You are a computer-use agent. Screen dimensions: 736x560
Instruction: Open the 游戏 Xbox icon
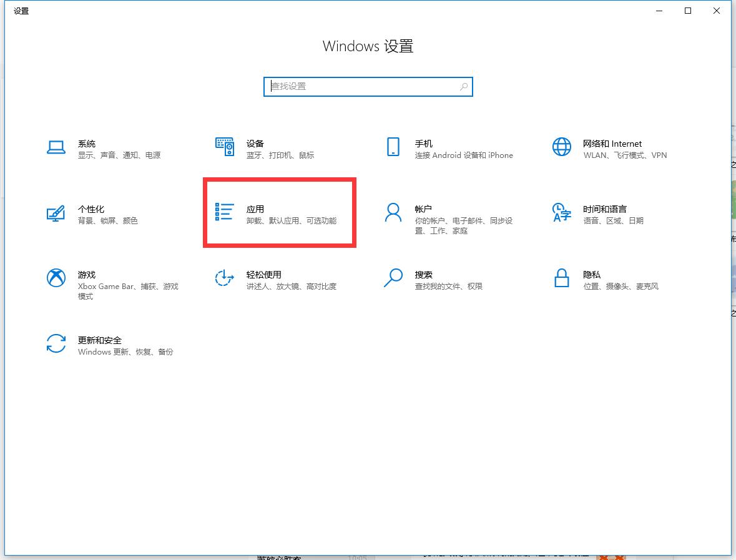[56, 278]
